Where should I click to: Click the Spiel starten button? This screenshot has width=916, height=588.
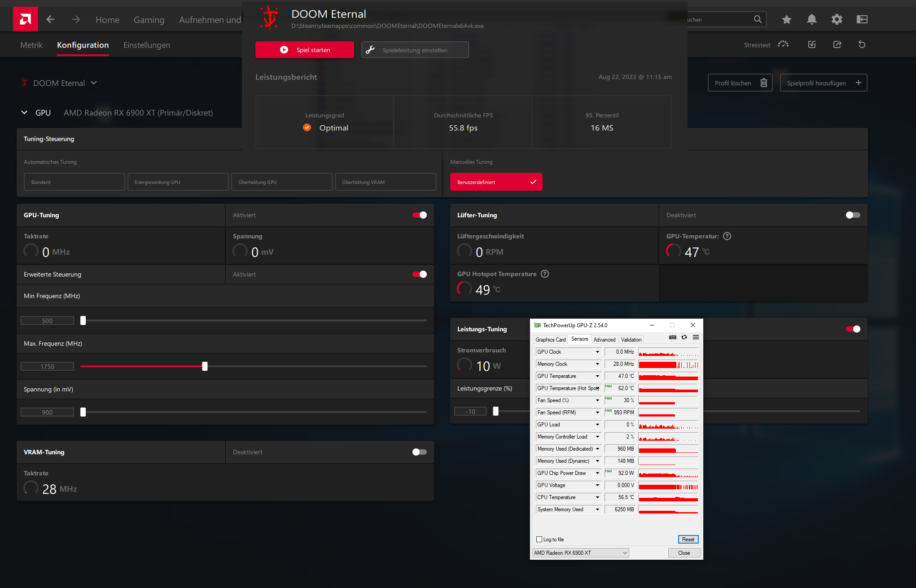[x=304, y=50]
